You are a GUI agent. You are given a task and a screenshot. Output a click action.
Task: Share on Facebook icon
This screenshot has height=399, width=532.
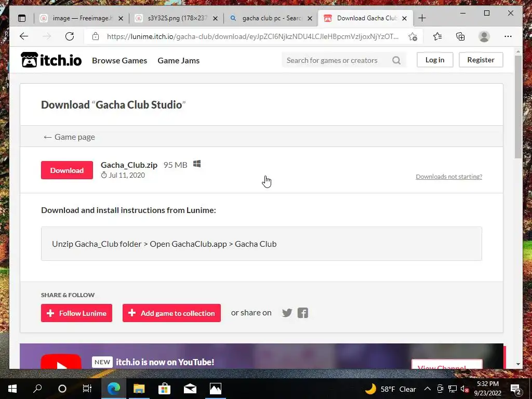[x=303, y=313]
